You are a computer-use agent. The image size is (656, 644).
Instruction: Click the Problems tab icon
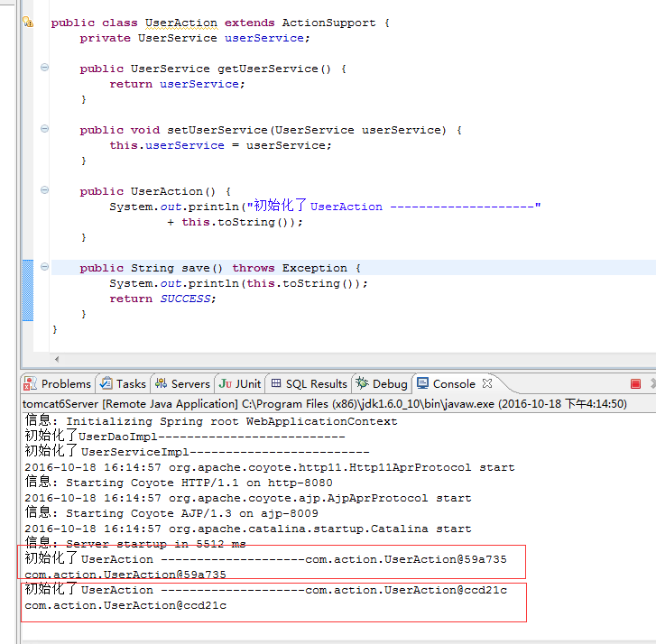tap(30, 383)
